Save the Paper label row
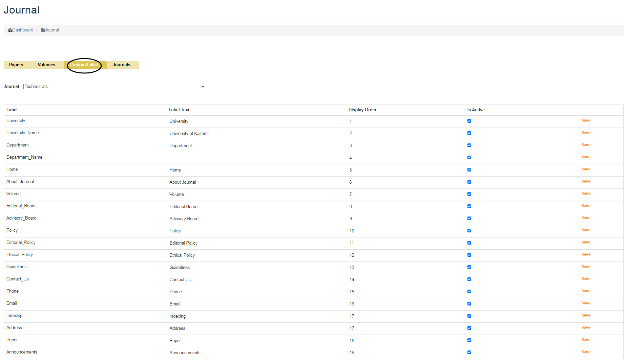The height and width of the screenshot is (364, 628). coord(586,340)
